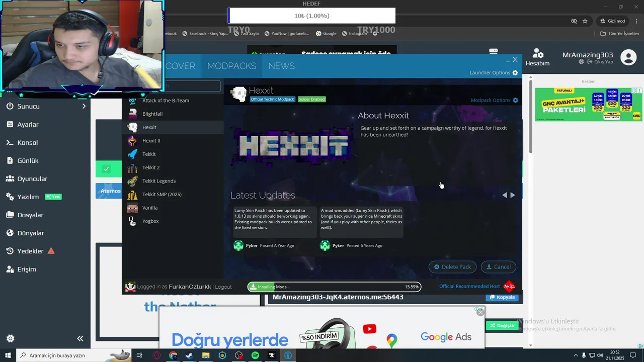This screenshot has height=362, width=644.
Task: Open Yedekler in the Aternos sidebar
Action: click(x=30, y=251)
